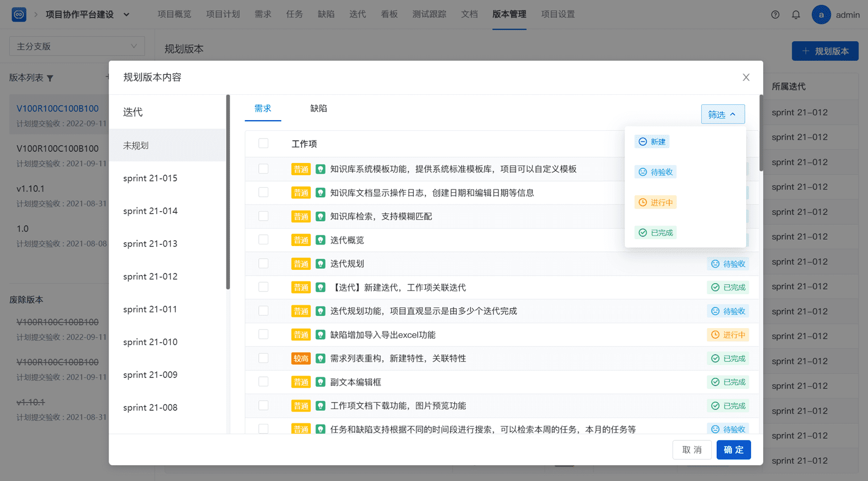This screenshot has width=868, height=481.
Task: Click the 待验收 status badge of 迭代规划
Action: click(728, 264)
